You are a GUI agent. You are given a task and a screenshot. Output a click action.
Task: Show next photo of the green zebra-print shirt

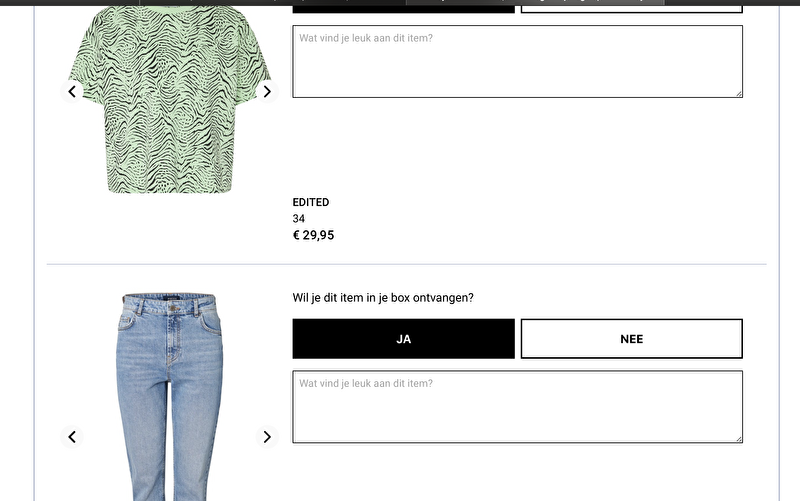pyautogui.click(x=267, y=91)
